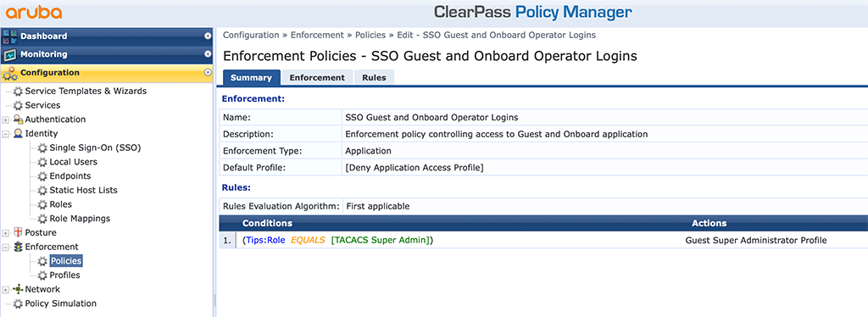Click gear icon beside Services
The image size is (868, 317).
coord(19,105)
